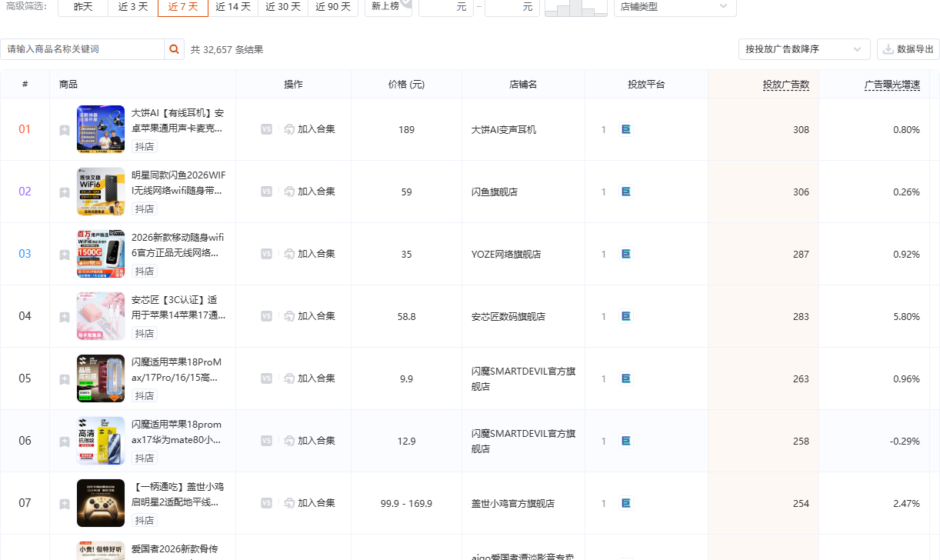The image size is (940, 560).
Task: Bookmark the 盖世小鸡 gamepad product row
Action: (65, 504)
